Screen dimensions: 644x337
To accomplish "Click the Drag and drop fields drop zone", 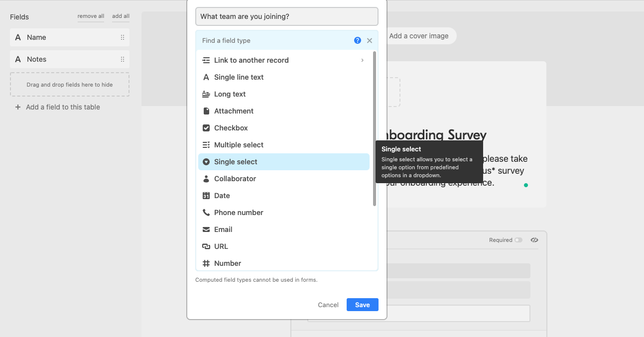I will click(x=70, y=85).
